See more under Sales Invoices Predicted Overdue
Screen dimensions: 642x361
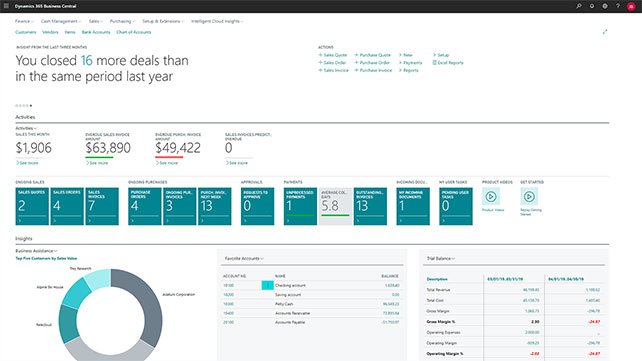coord(237,163)
